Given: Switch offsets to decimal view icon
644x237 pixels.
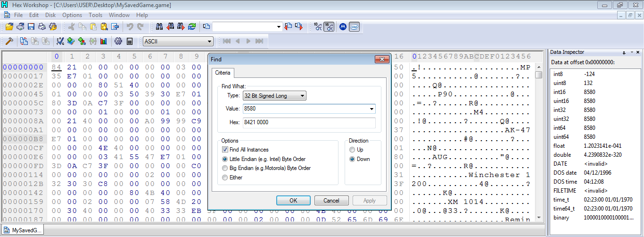Looking at the screenshot, I should pos(318,27).
